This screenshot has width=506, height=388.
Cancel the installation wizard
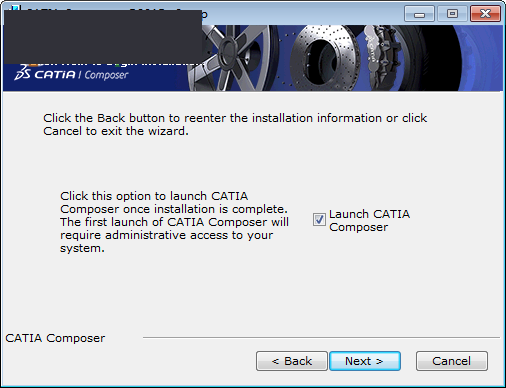pos(452,361)
